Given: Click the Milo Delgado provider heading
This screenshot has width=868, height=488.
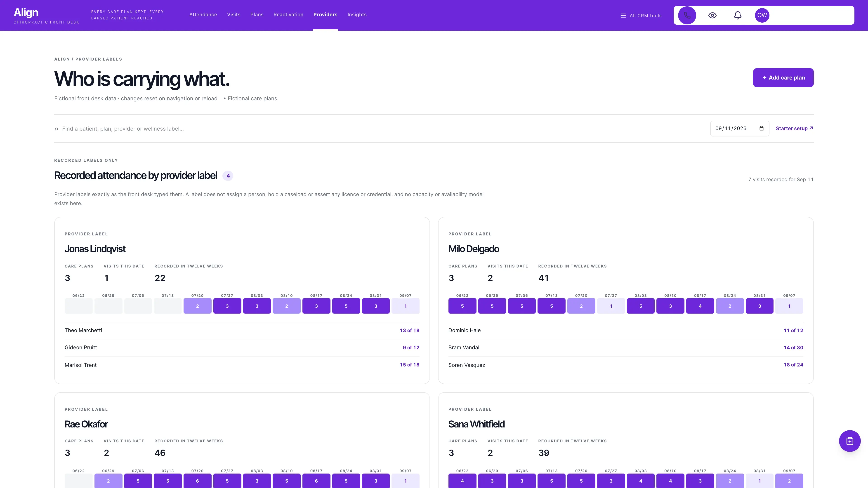Looking at the screenshot, I should click(x=474, y=249).
